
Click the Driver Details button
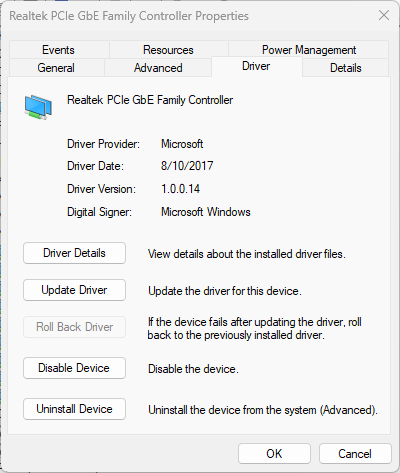click(74, 253)
